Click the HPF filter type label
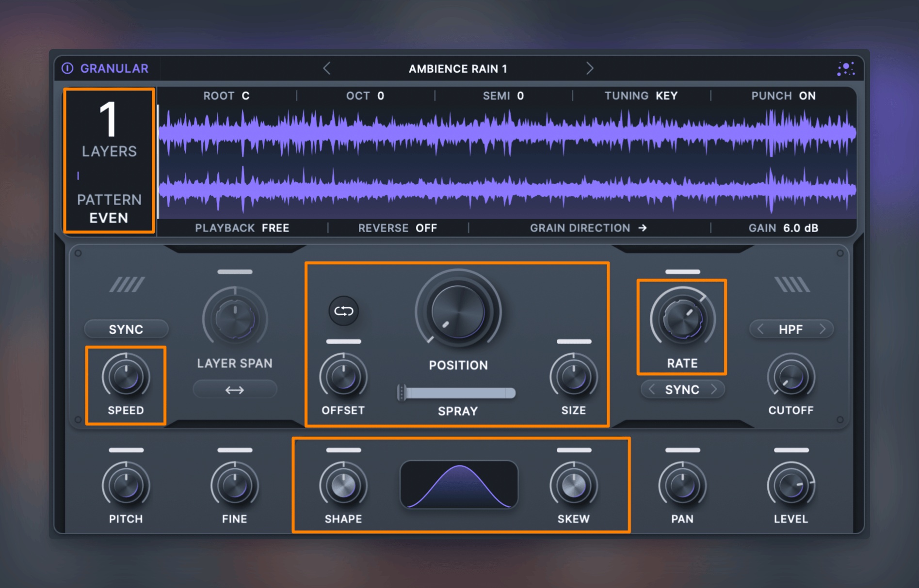919x588 pixels. [x=790, y=330]
